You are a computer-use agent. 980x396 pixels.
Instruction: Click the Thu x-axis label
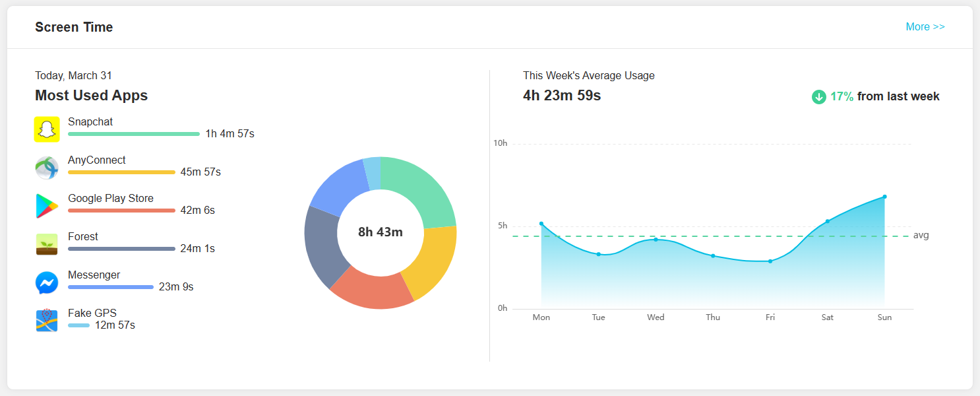click(713, 317)
